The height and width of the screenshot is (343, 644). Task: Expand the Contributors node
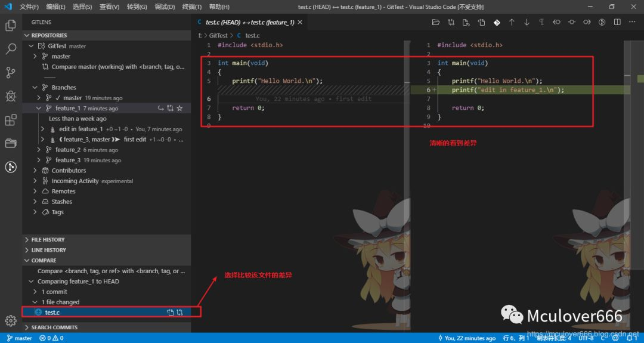[35, 171]
